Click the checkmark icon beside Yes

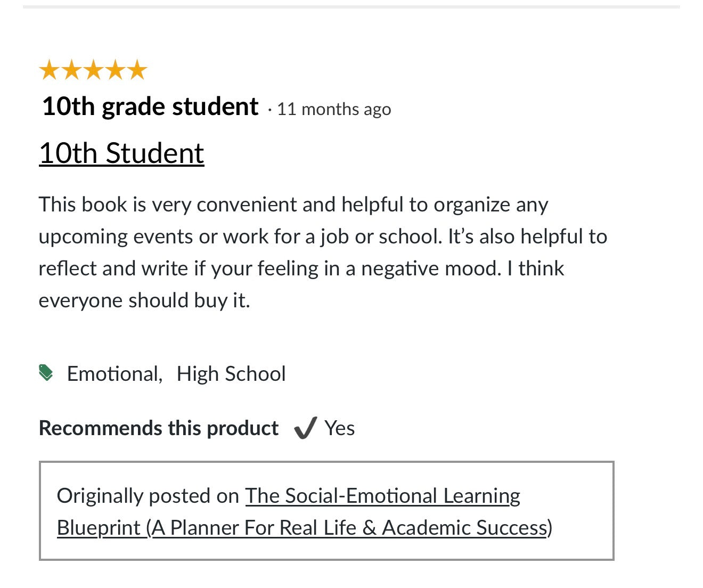point(306,428)
